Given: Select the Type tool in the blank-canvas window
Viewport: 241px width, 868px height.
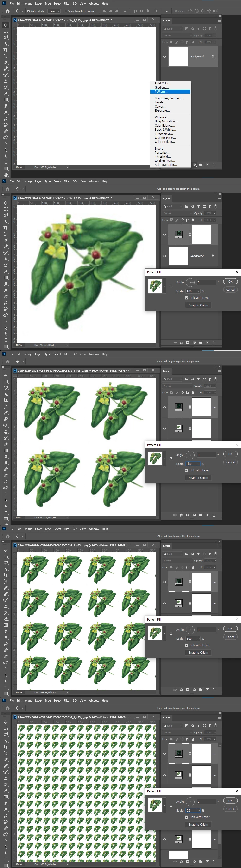Looking at the screenshot, I should coord(6,162).
